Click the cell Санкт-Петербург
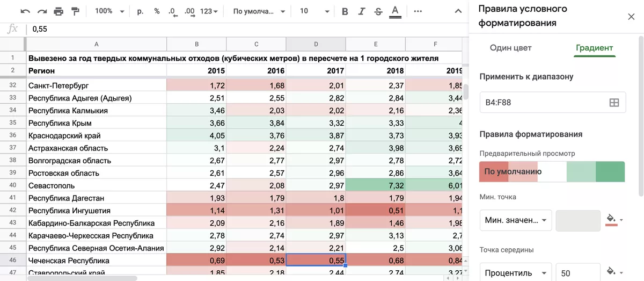Image resolution: width=644 pixels, height=281 pixels. 96,85
